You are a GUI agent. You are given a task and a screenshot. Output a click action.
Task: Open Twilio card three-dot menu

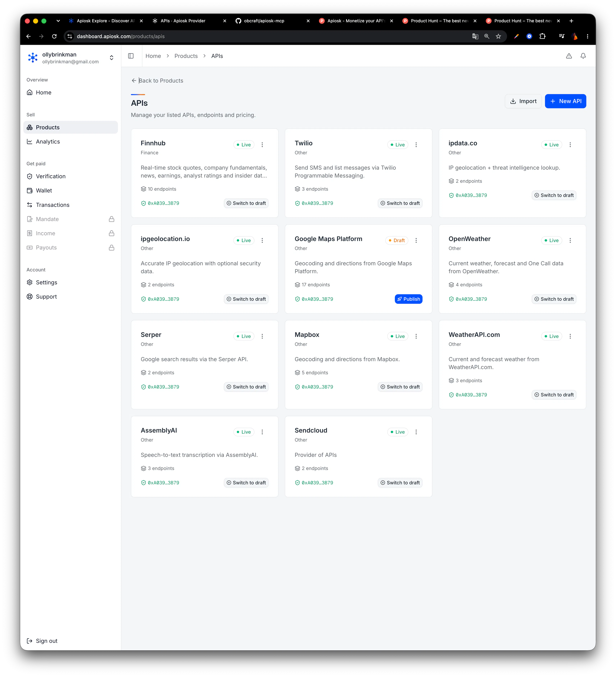(x=416, y=145)
